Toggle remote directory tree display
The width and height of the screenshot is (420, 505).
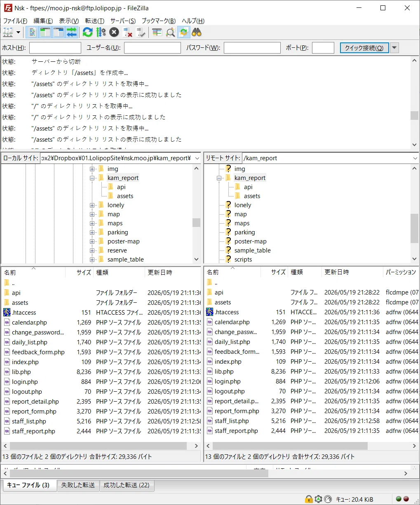point(59,33)
